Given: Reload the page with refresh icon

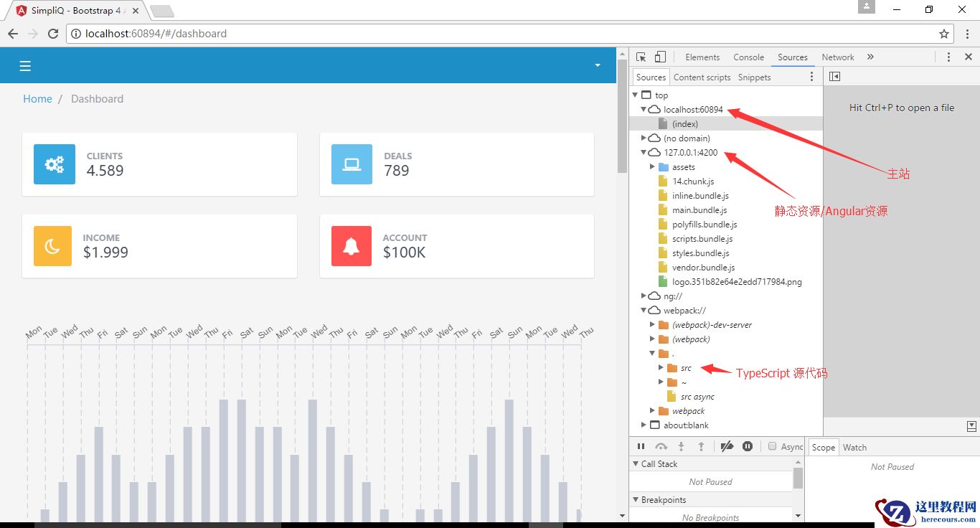Looking at the screenshot, I should coord(53,34).
